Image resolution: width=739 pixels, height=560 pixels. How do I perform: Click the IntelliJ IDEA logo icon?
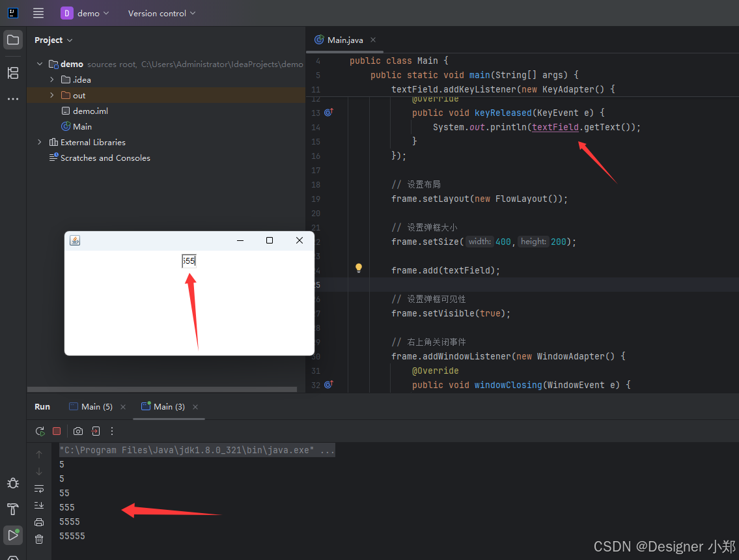click(x=13, y=13)
